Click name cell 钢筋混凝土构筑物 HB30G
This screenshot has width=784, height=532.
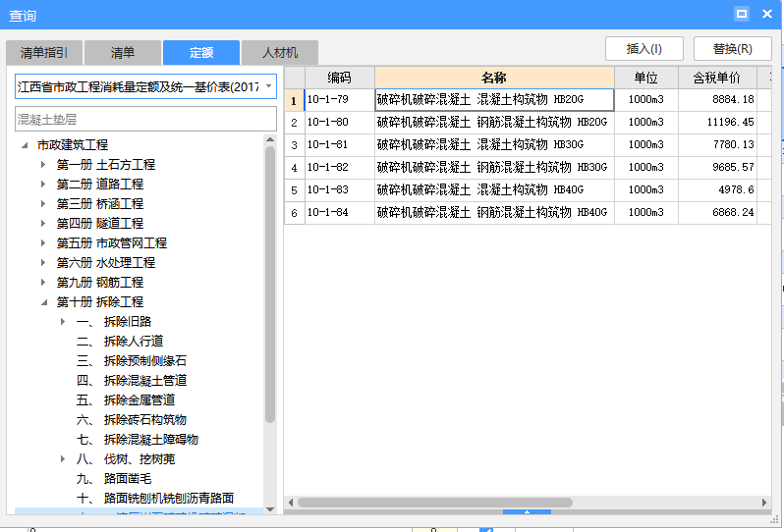[x=494, y=167]
